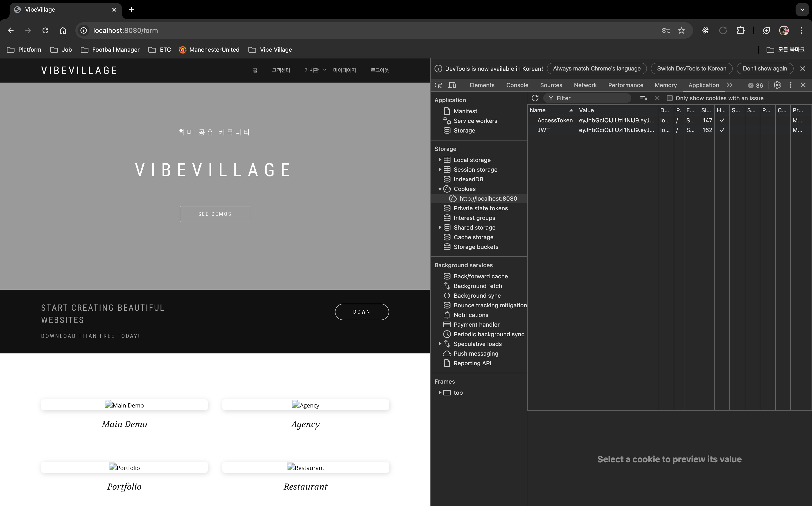Collapse the Cookies tree section
The height and width of the screenshot is (506, 812).
(440, 189)
